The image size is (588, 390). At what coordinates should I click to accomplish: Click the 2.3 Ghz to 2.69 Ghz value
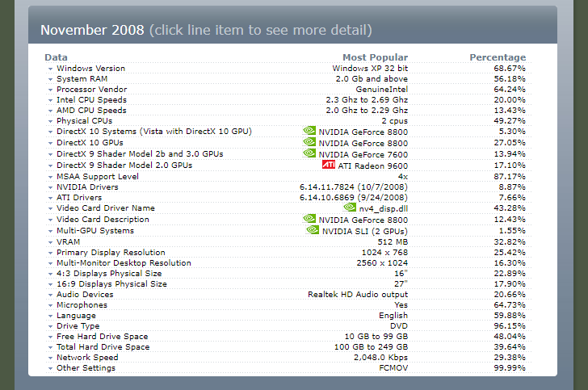pos(367,100)
